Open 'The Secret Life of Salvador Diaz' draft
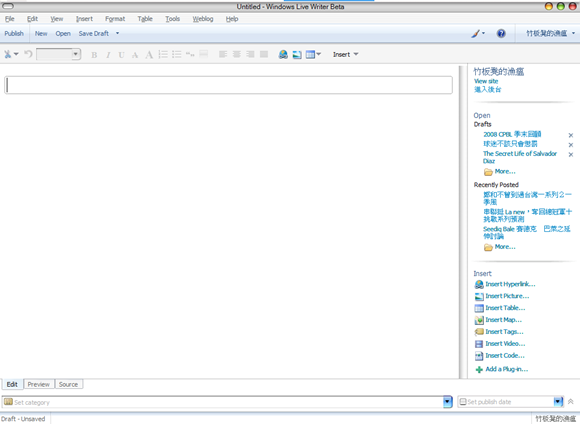Screen dimensions: 580x424 (x=520, y=157)
